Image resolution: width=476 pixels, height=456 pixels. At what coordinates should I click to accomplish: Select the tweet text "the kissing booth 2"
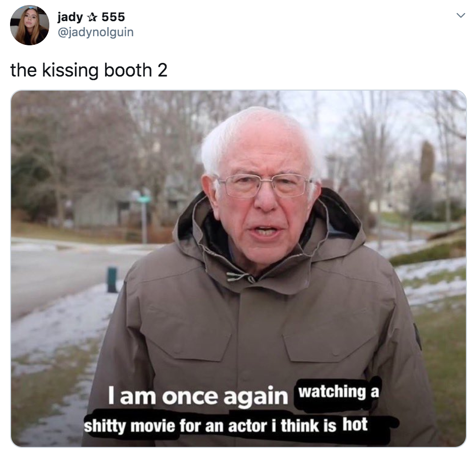tap(89, 70)
